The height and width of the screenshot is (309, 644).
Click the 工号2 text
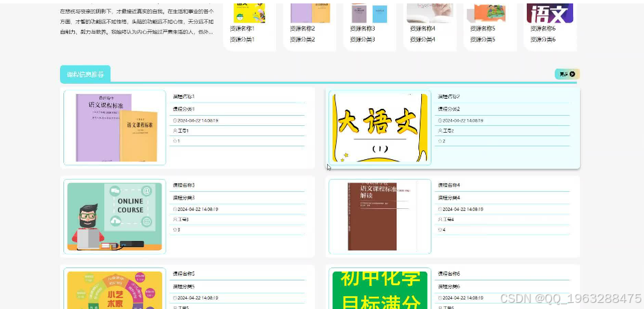pos(448,131)
